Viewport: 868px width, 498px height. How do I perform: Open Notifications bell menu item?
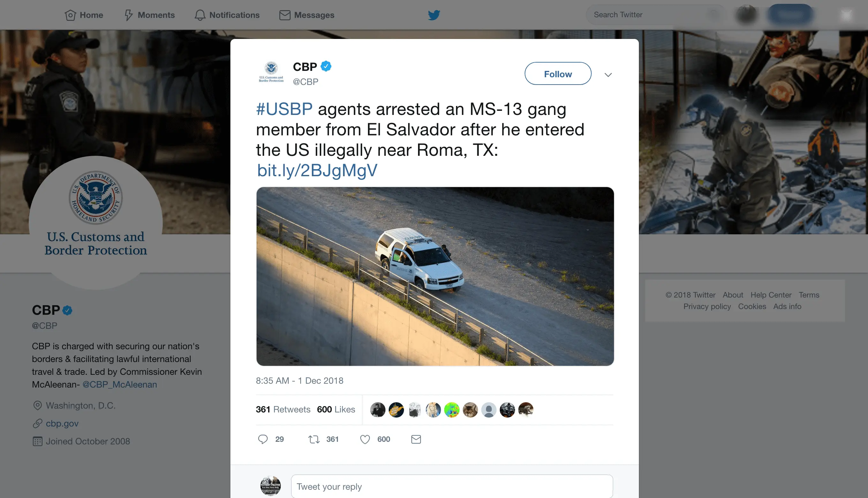click(227, 15)
